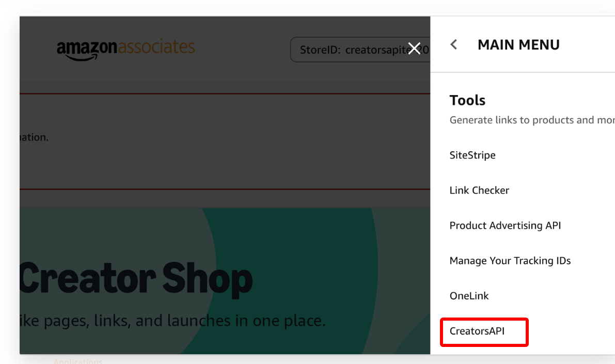Screen dimensions: 615x364
Task: Select OneLink in the Tools menu
Action: 469,296
